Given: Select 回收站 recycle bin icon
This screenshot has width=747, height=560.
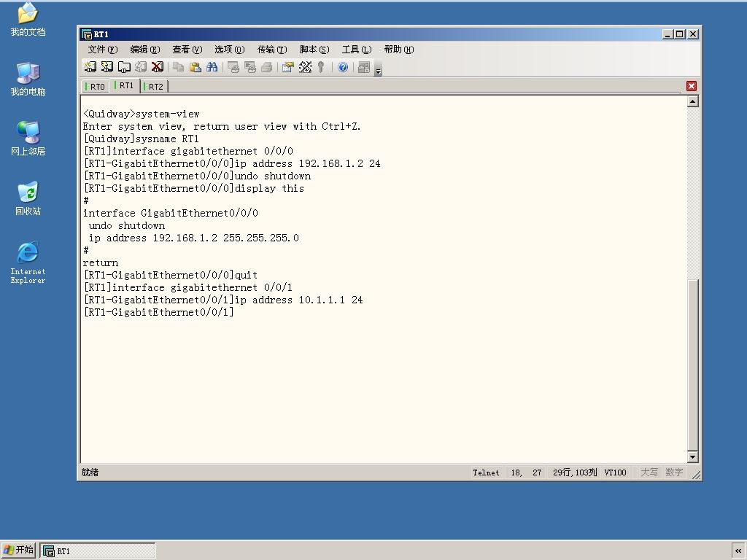Looking at the screenshot, I should (28, 198).
